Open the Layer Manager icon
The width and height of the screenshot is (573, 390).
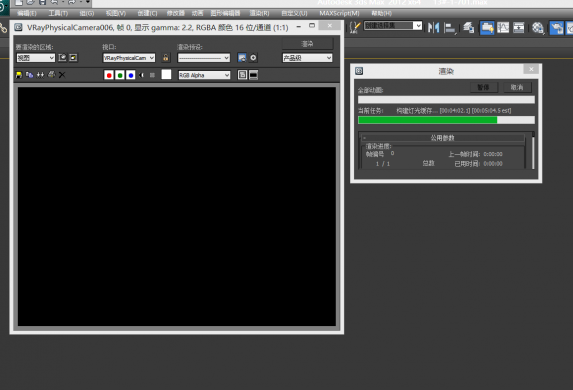coord(469,27)
